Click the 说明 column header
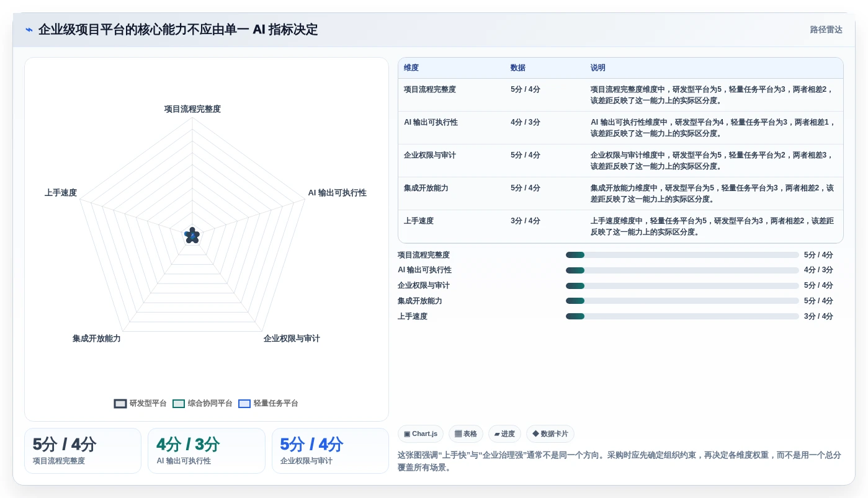This screenshot has height=498, width=868. point(598,68)
